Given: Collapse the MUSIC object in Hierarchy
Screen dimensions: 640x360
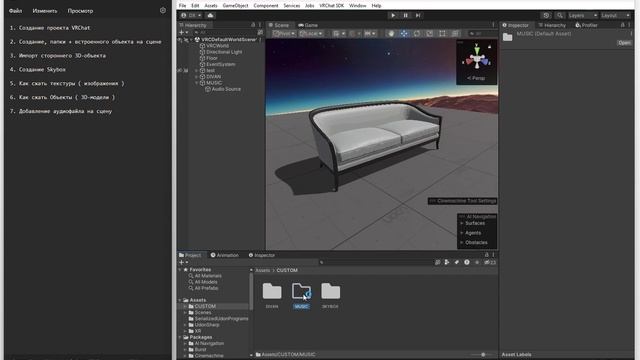Looking at the screenshot, I should (197, 83).
